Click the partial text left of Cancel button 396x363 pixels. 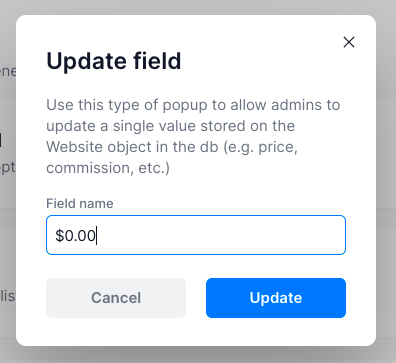click(x=7, y=295)
